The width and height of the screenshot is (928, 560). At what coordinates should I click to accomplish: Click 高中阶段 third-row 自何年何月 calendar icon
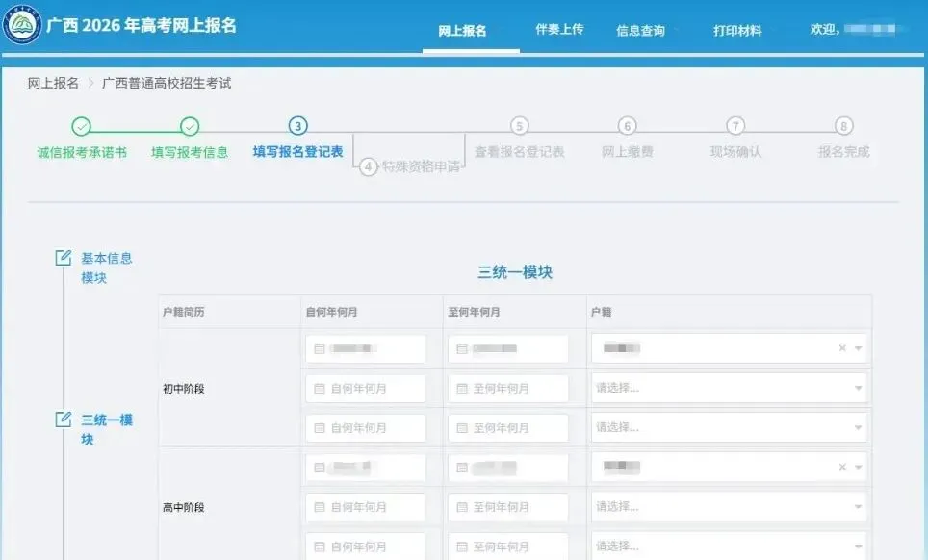pyautogui.click(x=320, y=547)
